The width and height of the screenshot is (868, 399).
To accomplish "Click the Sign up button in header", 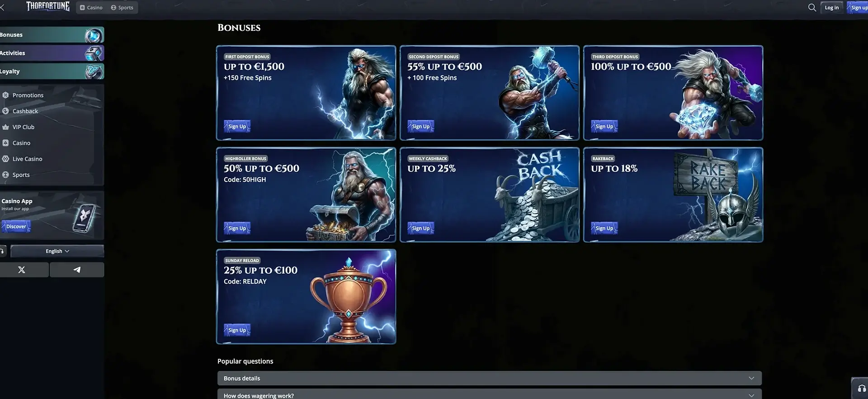I will pos(859,7).
